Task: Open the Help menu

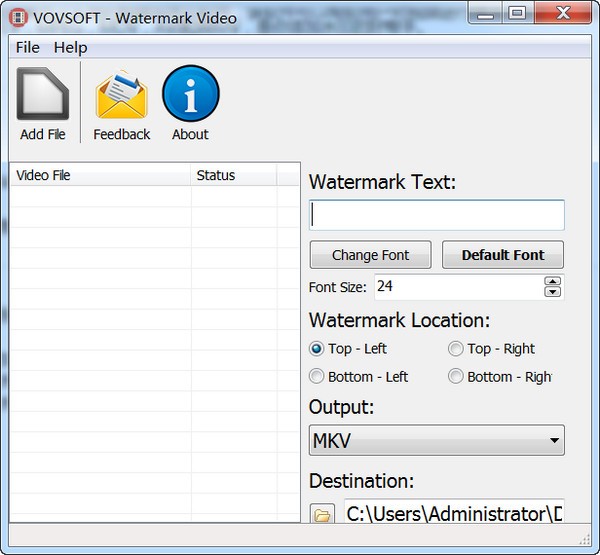Action: 70,47
